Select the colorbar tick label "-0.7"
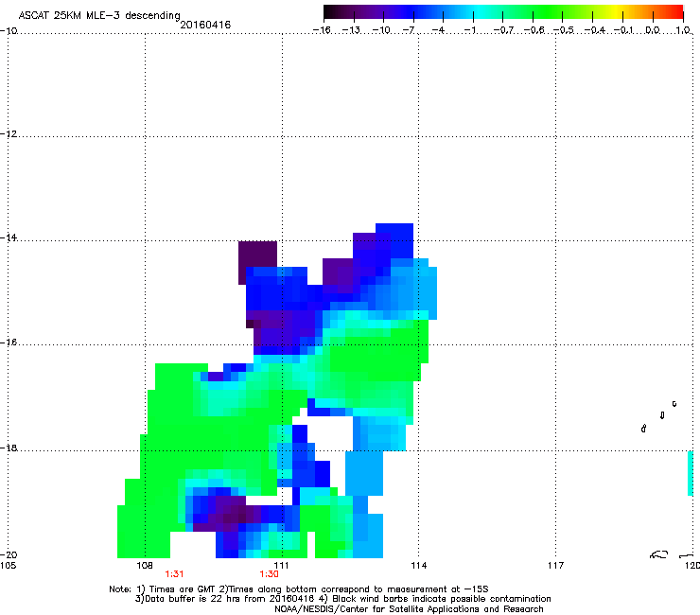This screenshot has width=700, height=615. [x=503, y=30]
